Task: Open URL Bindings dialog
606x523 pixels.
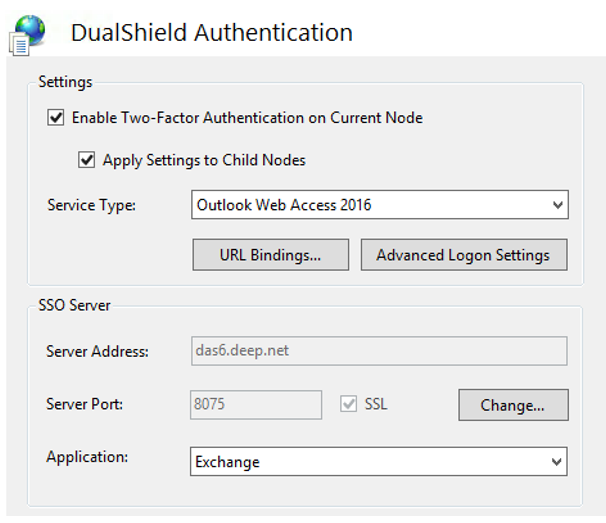Action: click(270, 255)
